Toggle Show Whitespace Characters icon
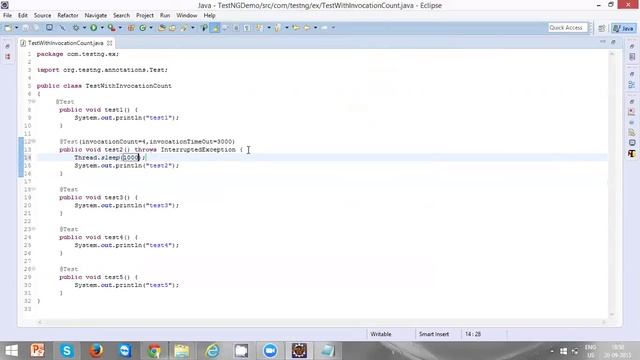The width and height of the screenshot is (640, 360). [x=247, y=28]
